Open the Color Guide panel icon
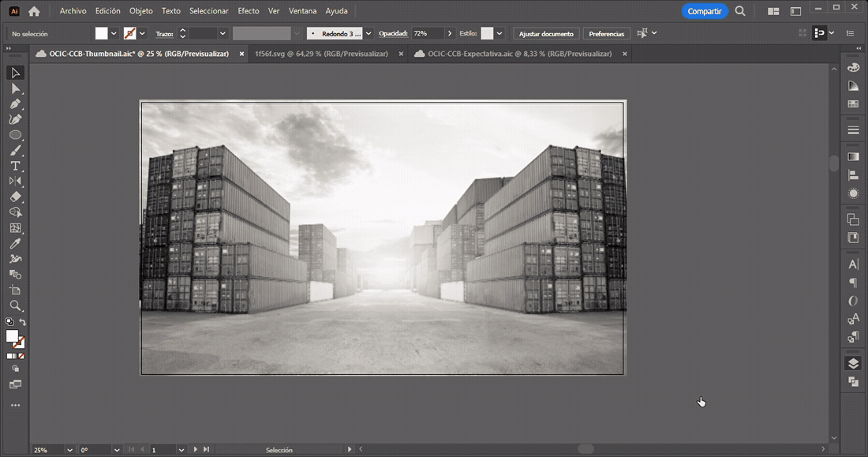The image size is (868, 457). pos(853,86)
